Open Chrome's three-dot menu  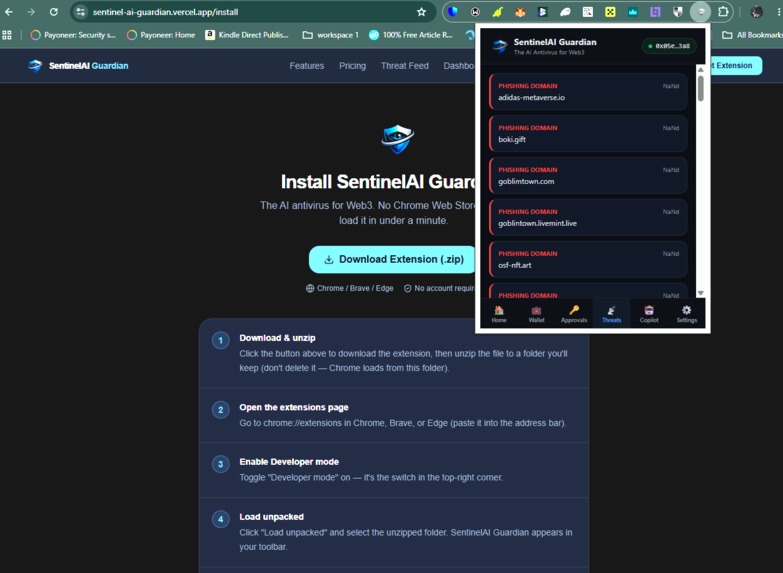[779, 11]
